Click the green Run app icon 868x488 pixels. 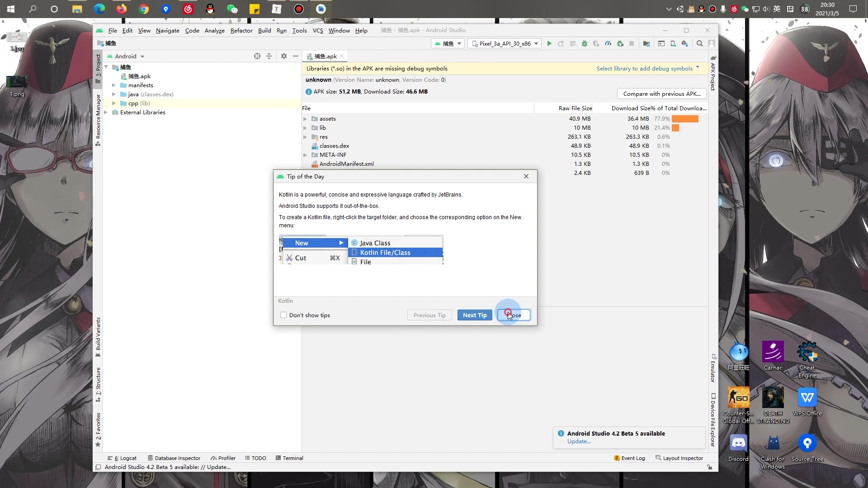click(549, 43)
